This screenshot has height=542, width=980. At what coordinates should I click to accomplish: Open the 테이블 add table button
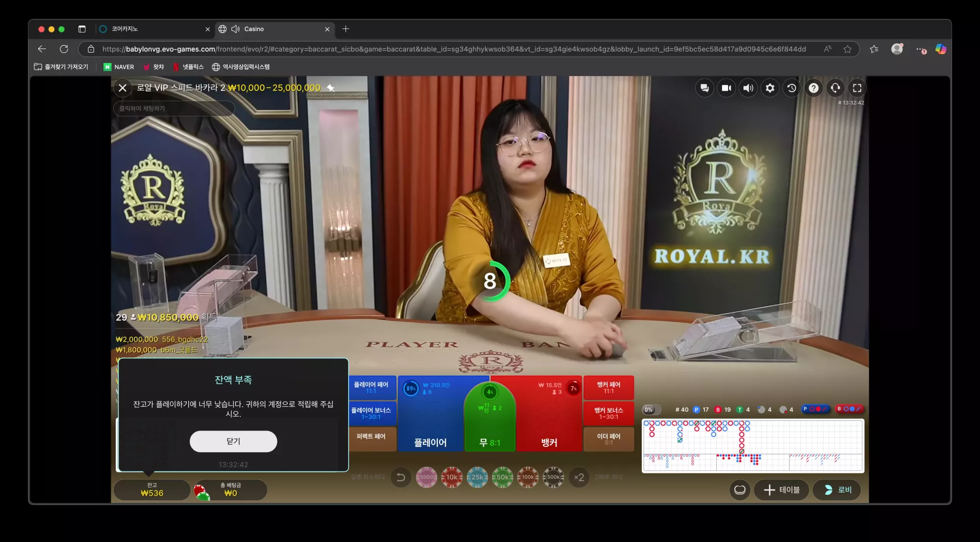781,490
